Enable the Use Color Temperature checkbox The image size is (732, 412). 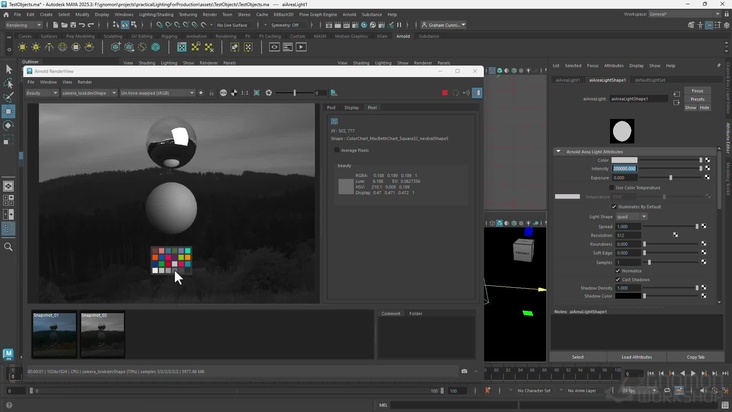[x=612, y=188]
